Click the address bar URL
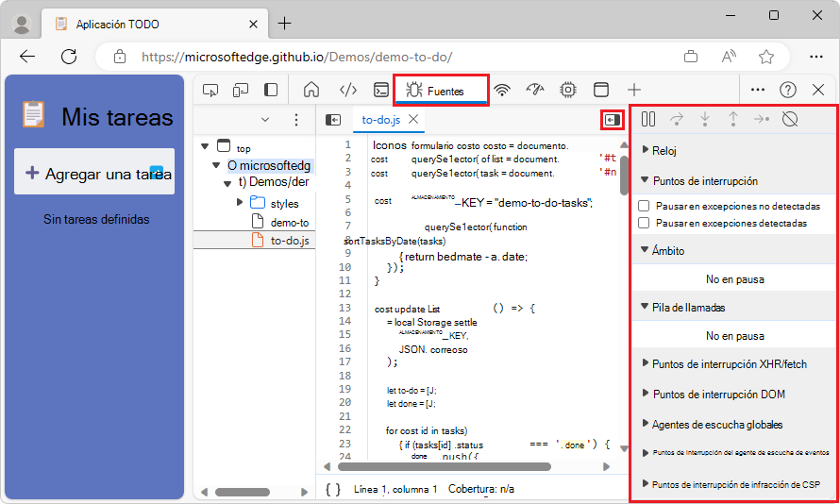Viewport: 840px width, 504px height. (x=296, y=57)
